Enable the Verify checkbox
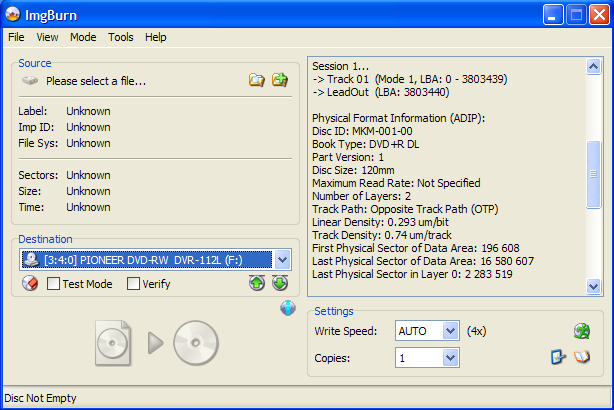 [133, 284]
